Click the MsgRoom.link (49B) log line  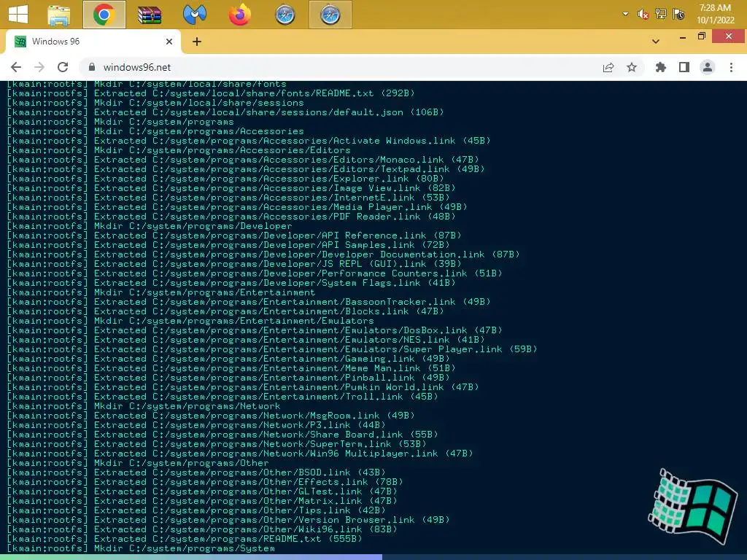tap(211, 416)
